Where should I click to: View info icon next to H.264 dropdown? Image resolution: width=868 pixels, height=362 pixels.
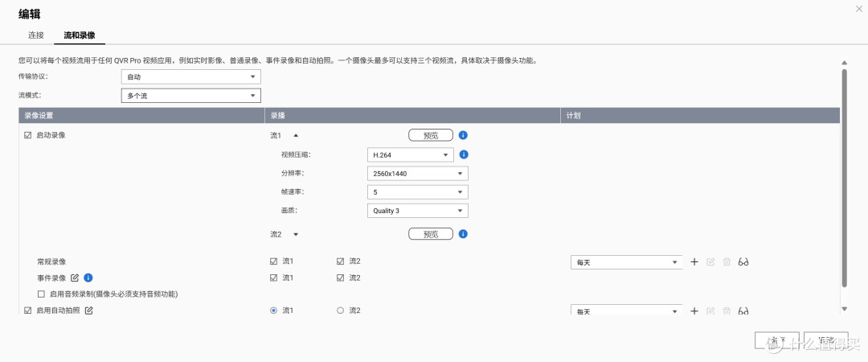(x=464, y=154)
